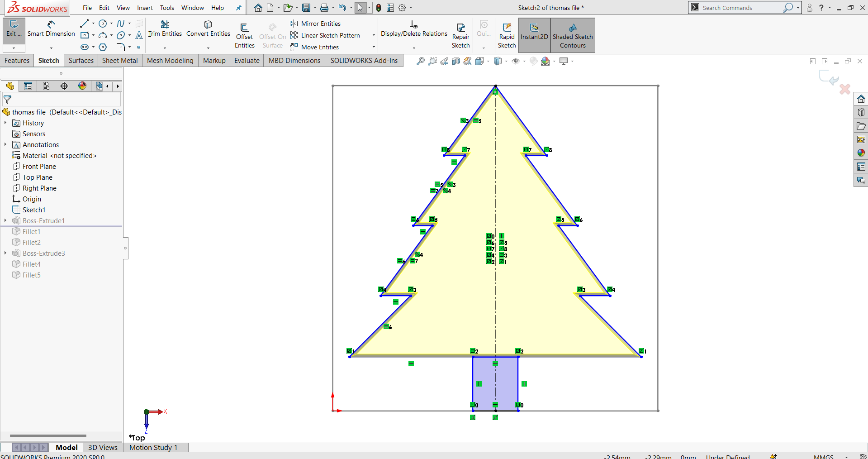
Task: Open the DisplayManager appearance tab icon
Action: [x=82, y=86]
